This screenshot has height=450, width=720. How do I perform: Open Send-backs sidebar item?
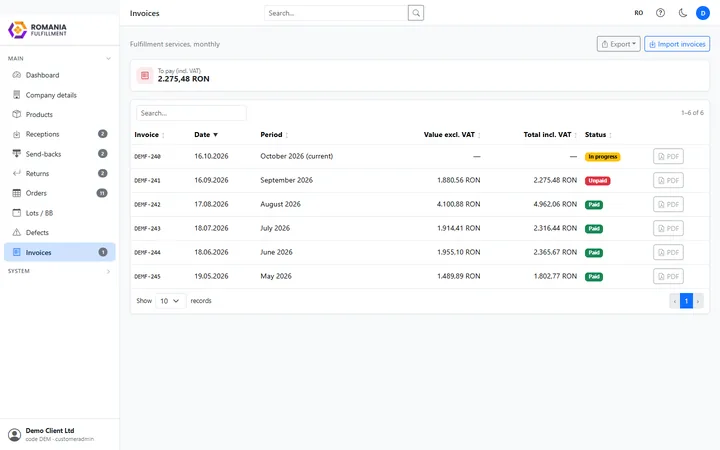tap(60, 154)
